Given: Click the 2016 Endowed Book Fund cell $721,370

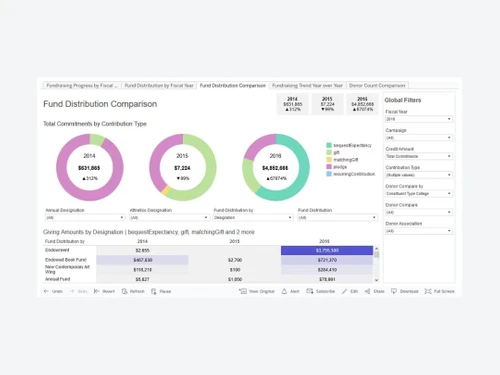Looking at the screenshot, I should tap(327, 260).
